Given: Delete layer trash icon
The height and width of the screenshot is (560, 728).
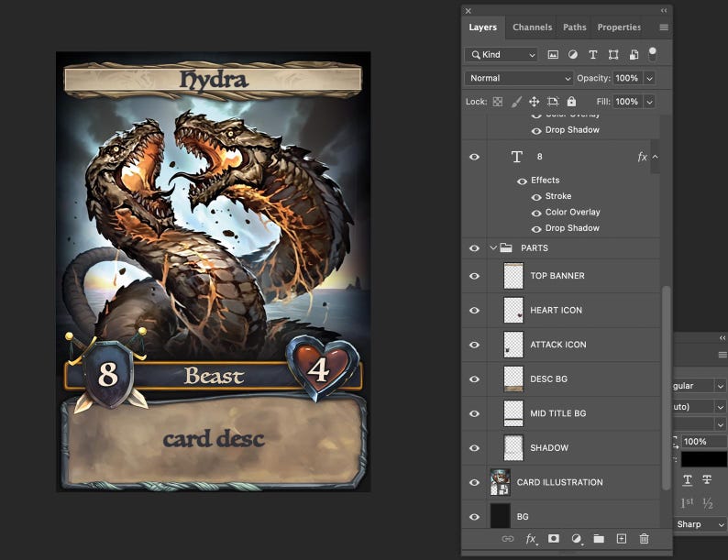Looking at the screenshot, I should click(644, 538).
